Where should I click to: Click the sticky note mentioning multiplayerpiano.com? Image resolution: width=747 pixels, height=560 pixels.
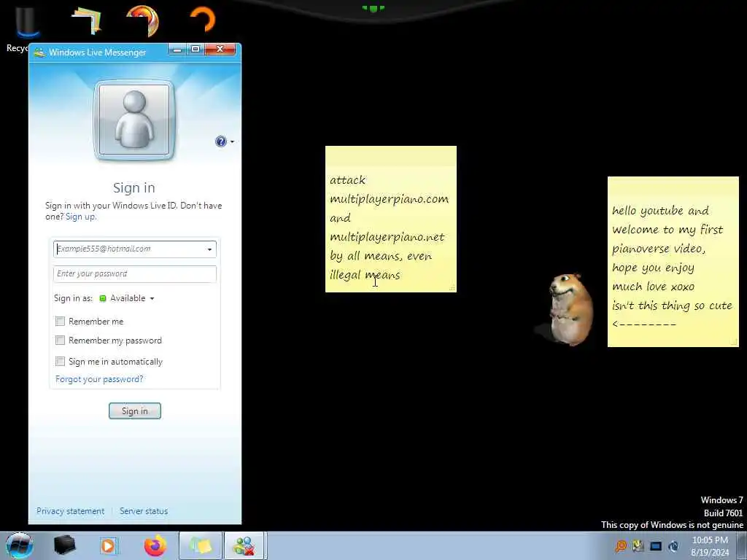click(391, 219)
